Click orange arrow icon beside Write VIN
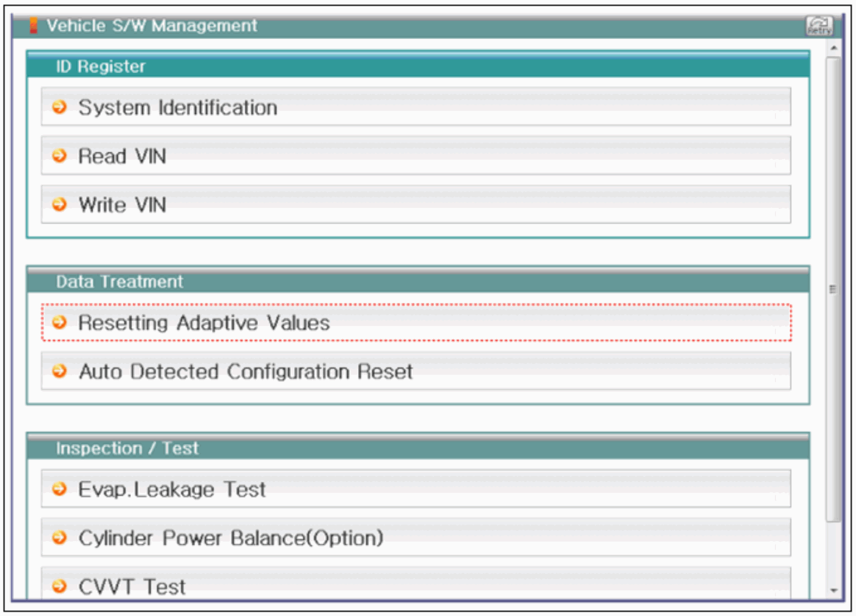The image size is (856, 616). pos(60,204)
